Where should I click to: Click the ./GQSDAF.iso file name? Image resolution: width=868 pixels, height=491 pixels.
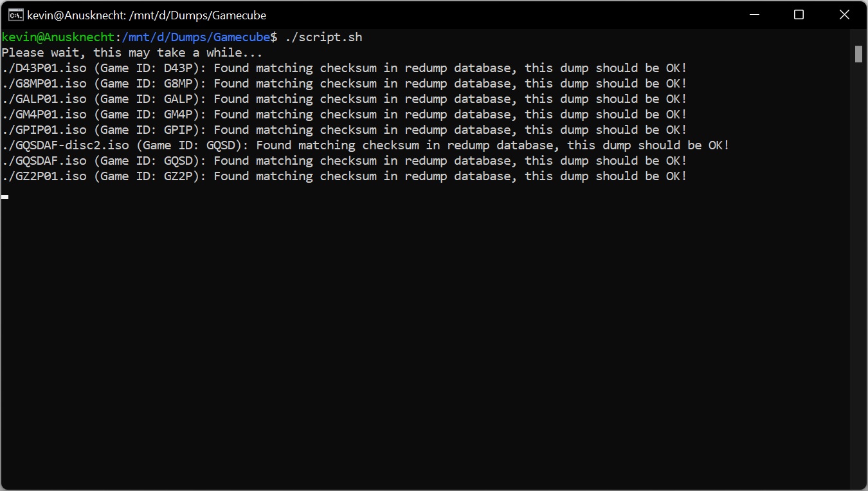click(44, 161)
